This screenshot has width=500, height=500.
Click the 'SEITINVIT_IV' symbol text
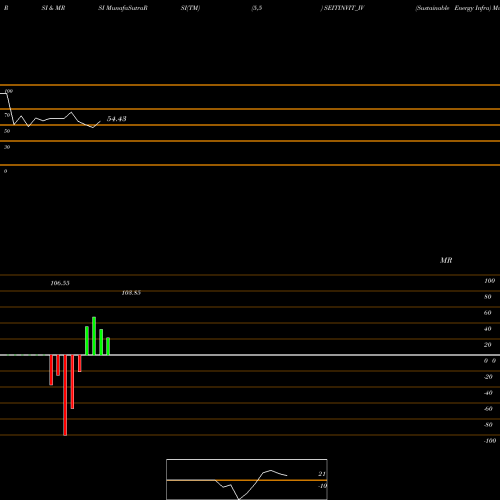[x=344, y=8]
